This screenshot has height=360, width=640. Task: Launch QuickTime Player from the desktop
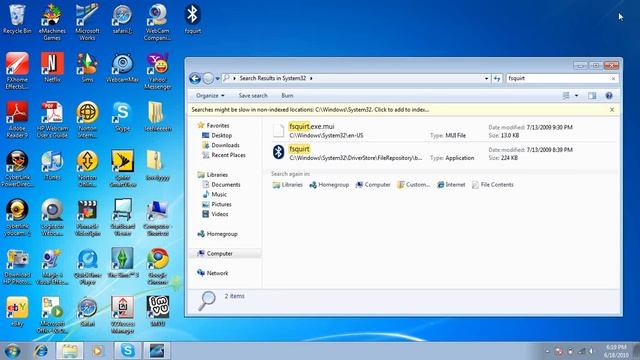point(87,267)
